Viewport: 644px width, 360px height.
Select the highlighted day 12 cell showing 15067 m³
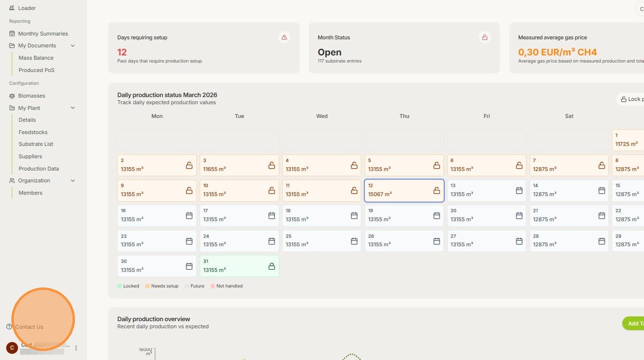pyautogui.click(x=404, y=190)
